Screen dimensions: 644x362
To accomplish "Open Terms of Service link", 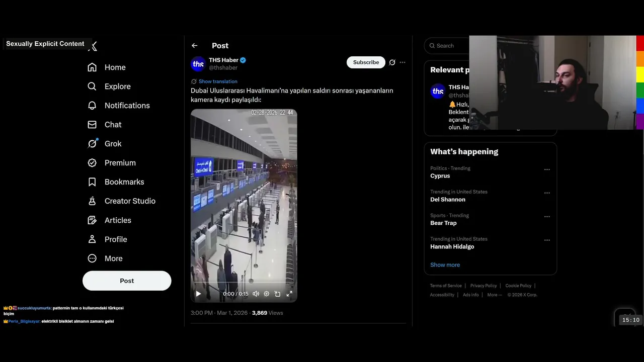I will [x=446, y=286].
